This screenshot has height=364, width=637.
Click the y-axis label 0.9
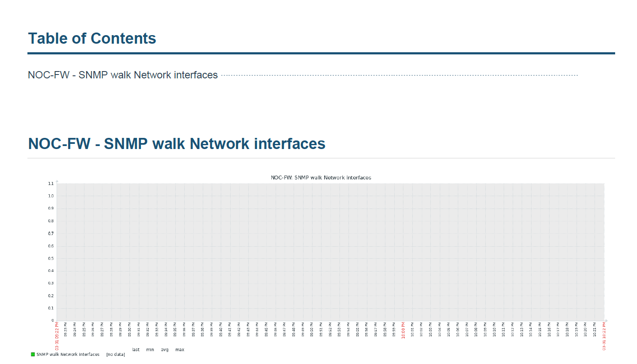[x=51, y=209]
